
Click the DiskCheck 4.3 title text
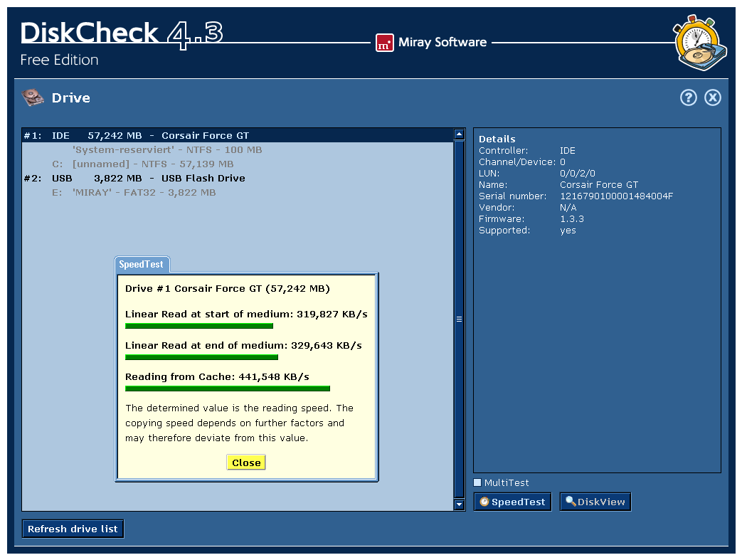122,35
